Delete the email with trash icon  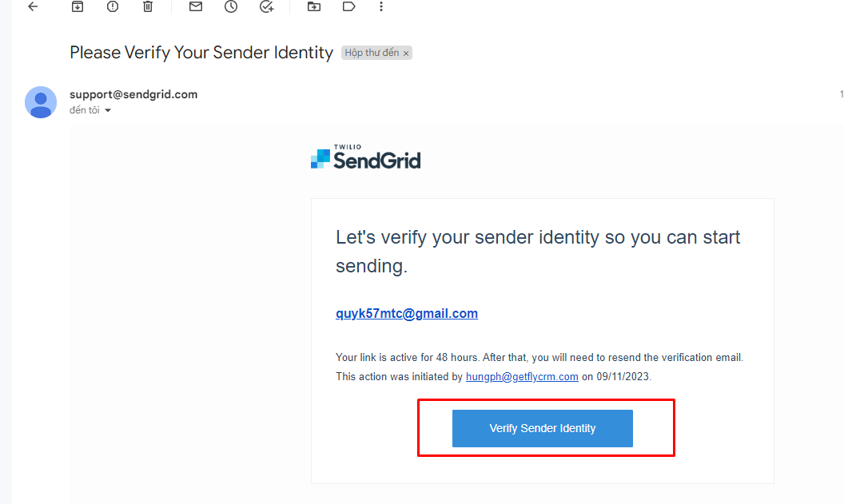148,6
